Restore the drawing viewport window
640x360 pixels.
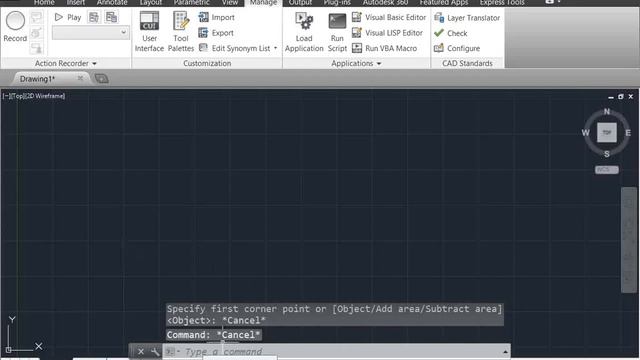tap(620, 97)
